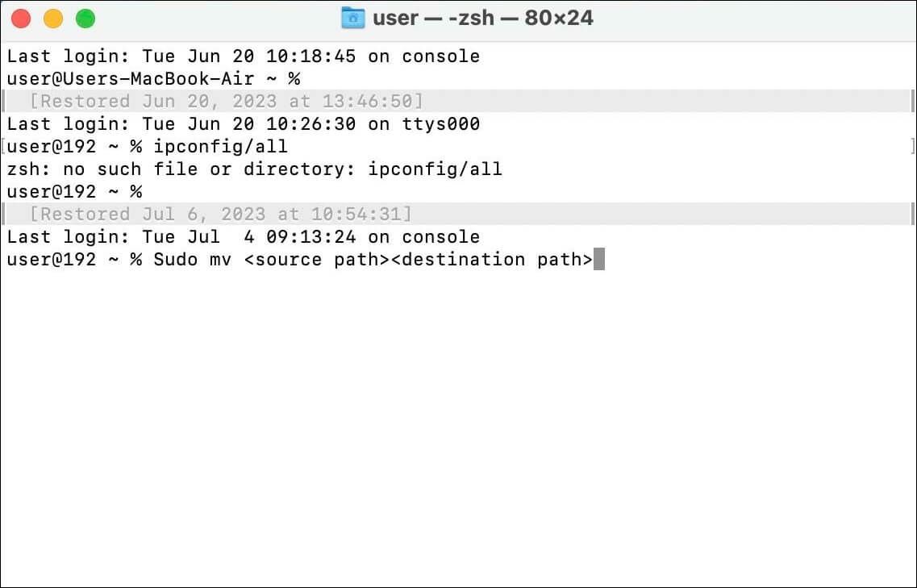
Task: Click the left bracket mark beside the ipconfig command
Action: tap(3, 147)
